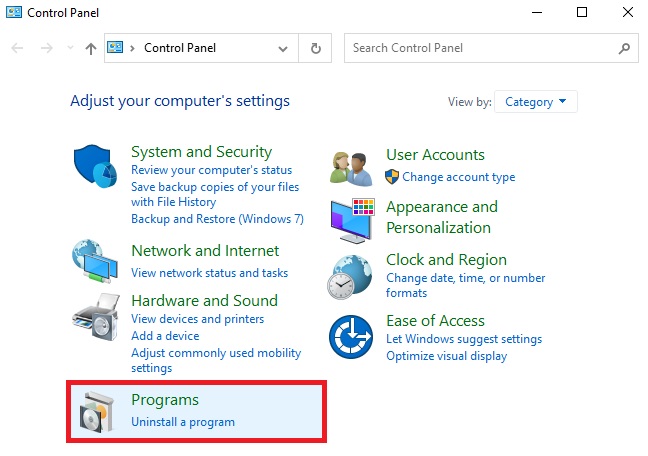This screenshot has width=648, height=456.
Task: Open Change account type link
Action: (458, 177)
